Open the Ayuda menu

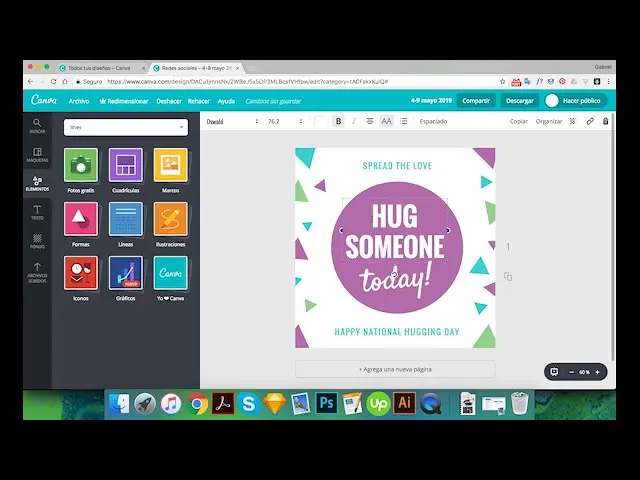pyautogui.click(x=227, y=101)
